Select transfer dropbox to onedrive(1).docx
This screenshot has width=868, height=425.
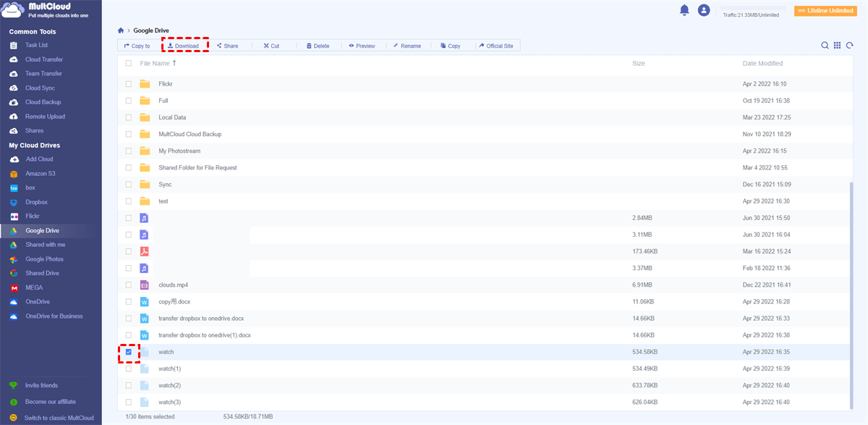point(205,335)
